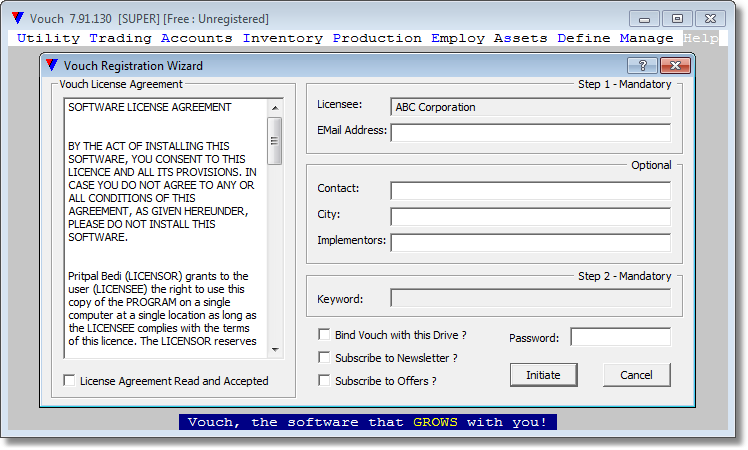Screen dimensions: 748x450
Task: Focus the Contact input field
Action: pyautogui.click(x=530, y=190)
